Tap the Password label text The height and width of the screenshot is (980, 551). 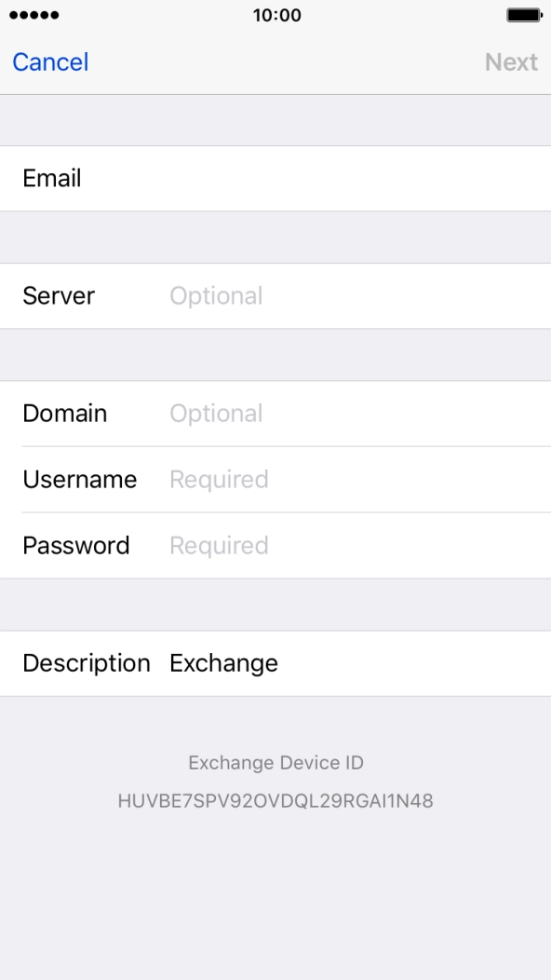point(75,545)
